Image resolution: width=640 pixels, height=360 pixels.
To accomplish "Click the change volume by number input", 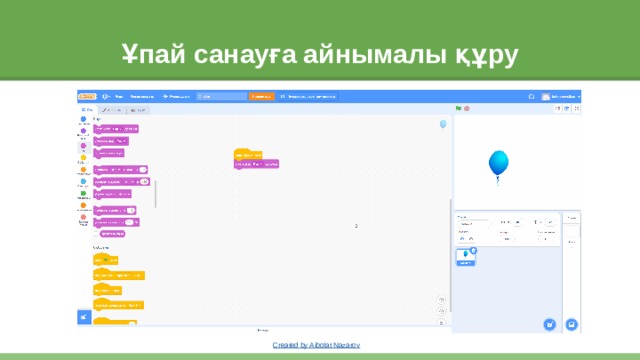I will [x=131, y=210].
